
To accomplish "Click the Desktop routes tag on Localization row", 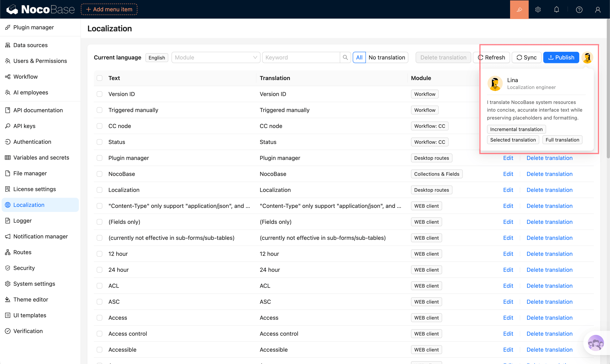I will (x=431, y=190).
